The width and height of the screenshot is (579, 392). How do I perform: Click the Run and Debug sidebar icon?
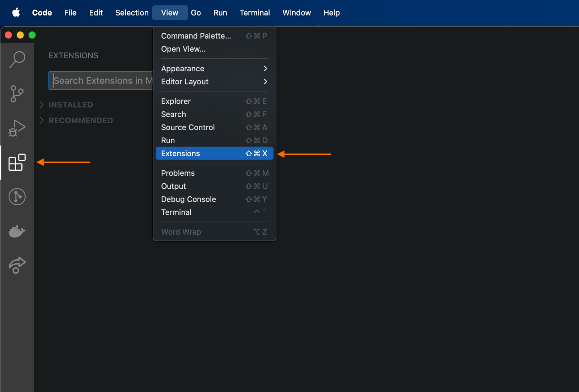pyautogui.click(x=17, y=128)
